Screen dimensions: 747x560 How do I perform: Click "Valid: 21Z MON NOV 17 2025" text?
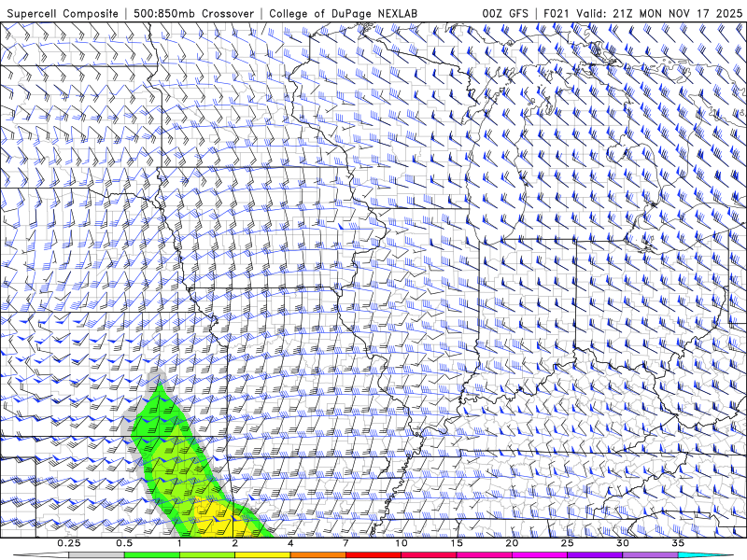[659, 13]
